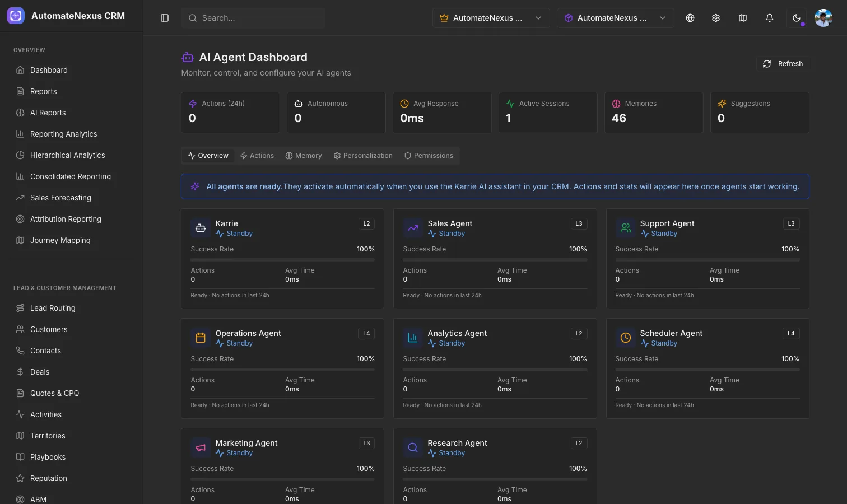This screenshot has width=847, height=504.
Task: Open Contacts in the sidebar
Action: point(72,351)
